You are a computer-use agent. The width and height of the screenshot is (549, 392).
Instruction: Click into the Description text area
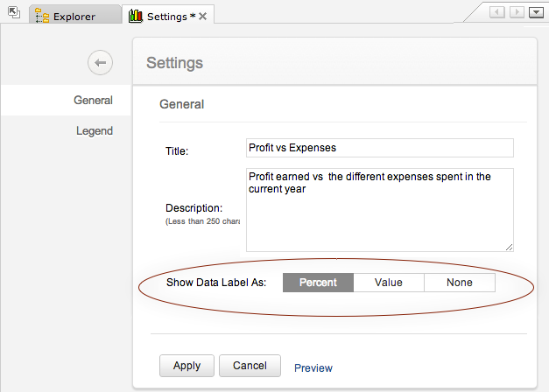point(379,210)
